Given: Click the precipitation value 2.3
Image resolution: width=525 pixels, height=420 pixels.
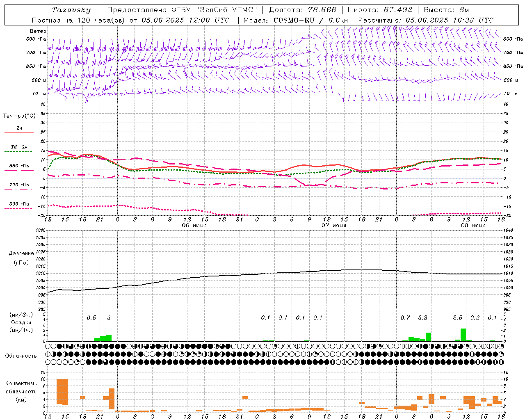Looking at the screenshot, I should pos(422,317).
